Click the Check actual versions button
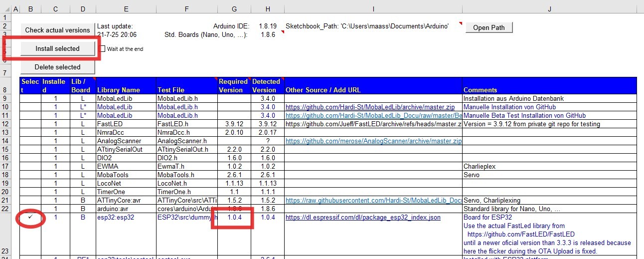This screenshot has width=644, height=259. point(57,30)
